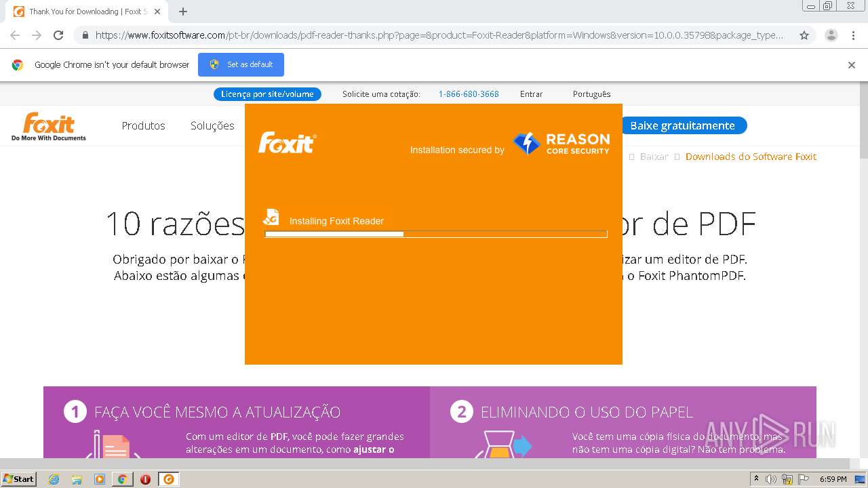Open the File Explorer taskbar icon
868x488 pixels.
[x=77, y=479]
